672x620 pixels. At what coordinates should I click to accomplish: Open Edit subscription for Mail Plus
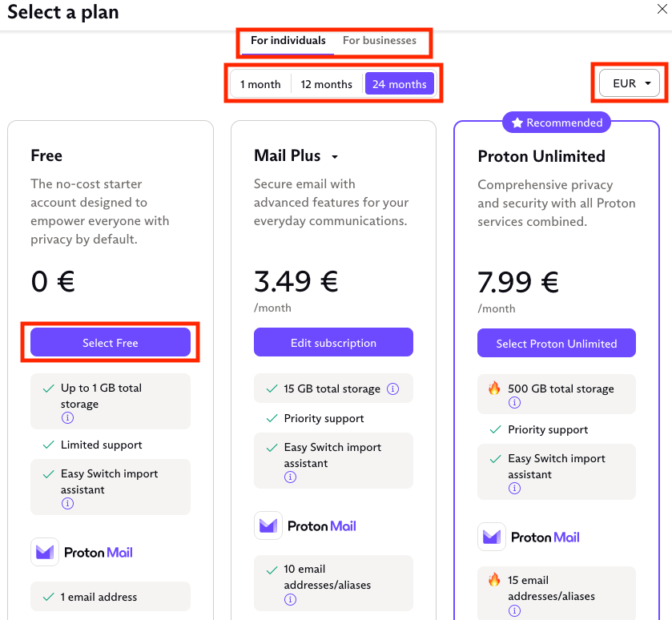[333, 342]
